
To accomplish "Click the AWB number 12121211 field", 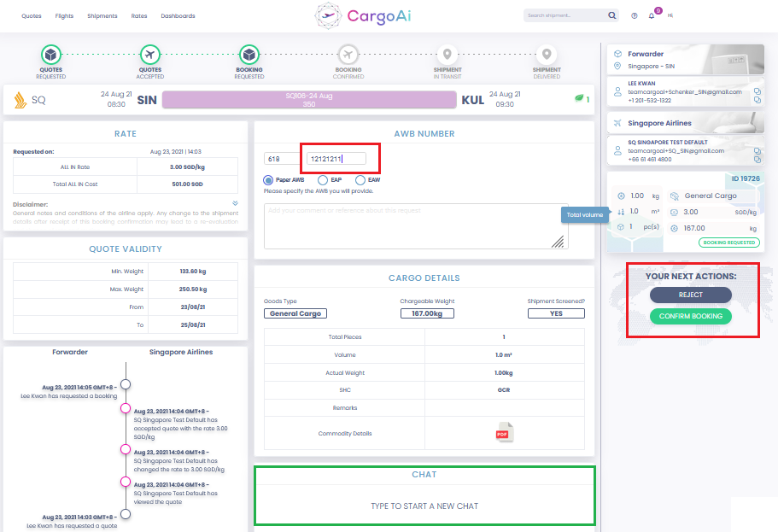I will 336,159.
